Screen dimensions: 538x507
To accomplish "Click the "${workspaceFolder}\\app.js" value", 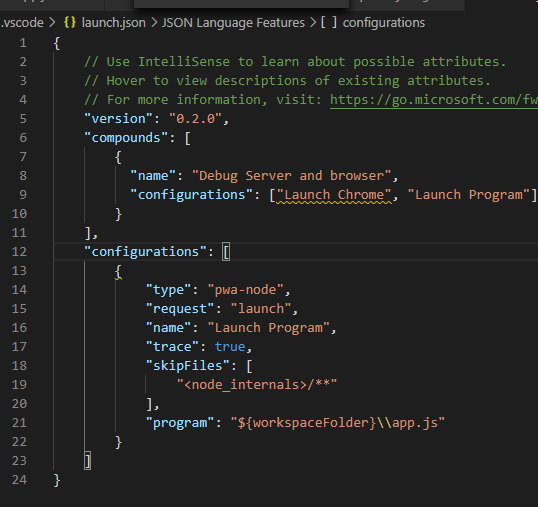I will [x=338, y=423].
